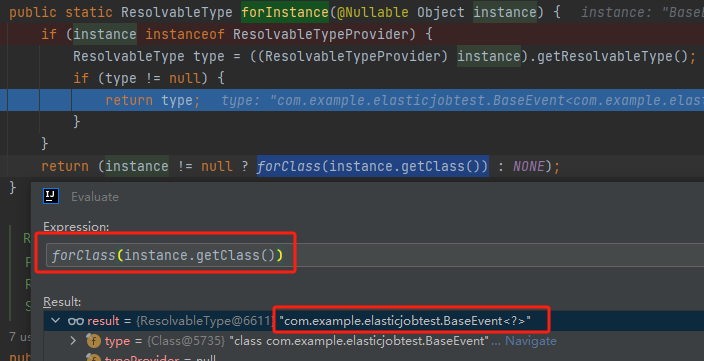Viewport: 704px width, 361px height.
Task: Click the highlighted forClass call in return statement
Action: (373, 167)
